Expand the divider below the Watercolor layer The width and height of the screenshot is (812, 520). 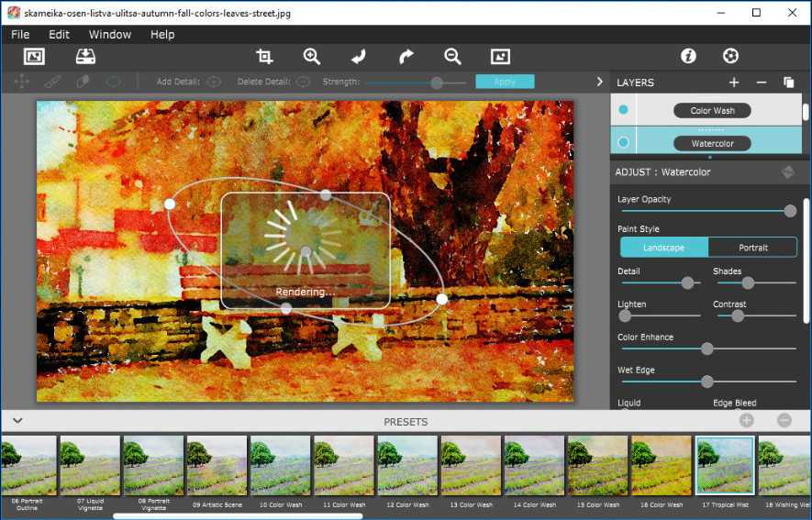pos(710,158)
